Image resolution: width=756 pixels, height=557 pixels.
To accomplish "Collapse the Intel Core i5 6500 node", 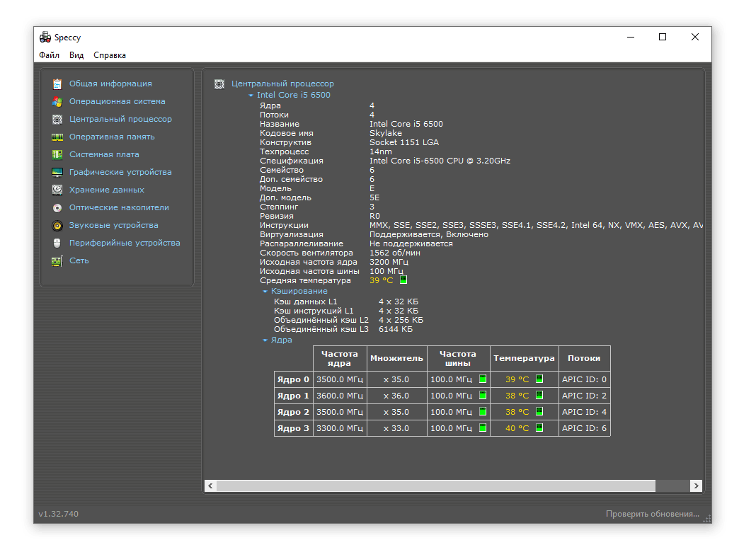I will tap(251, 95).
